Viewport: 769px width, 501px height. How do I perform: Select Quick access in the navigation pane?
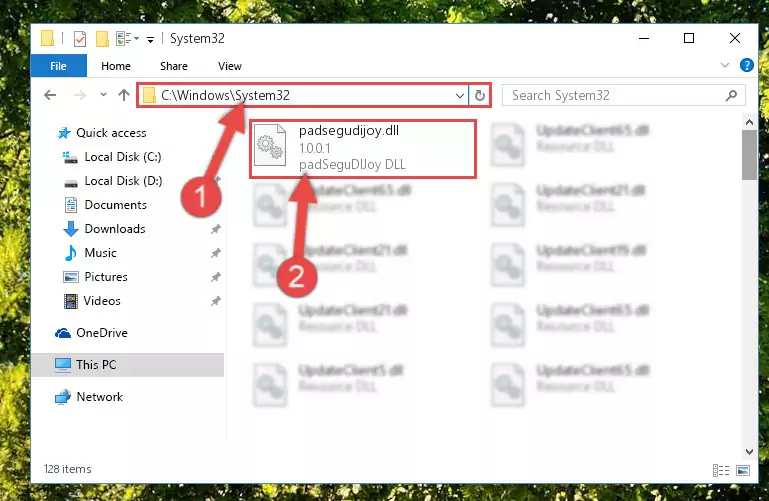coord(111,133)
